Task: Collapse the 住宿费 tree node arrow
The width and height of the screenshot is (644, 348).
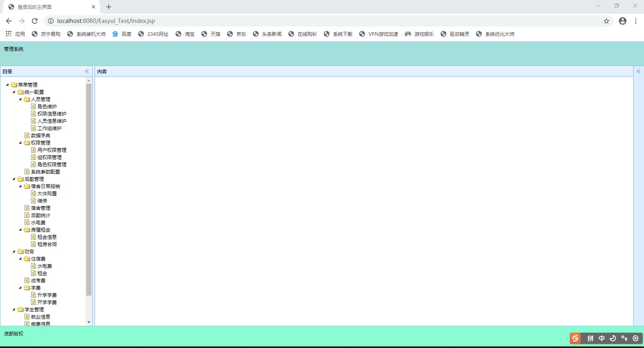Action: (20, 259)
